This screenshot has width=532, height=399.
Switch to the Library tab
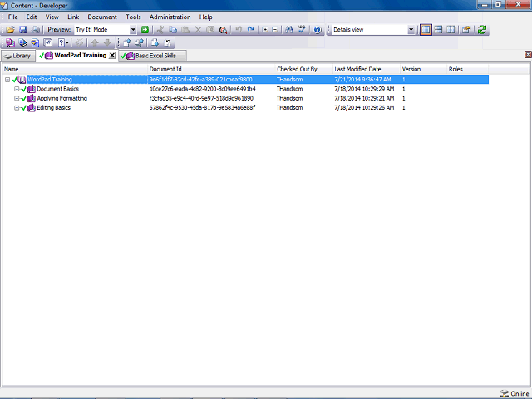18,56
